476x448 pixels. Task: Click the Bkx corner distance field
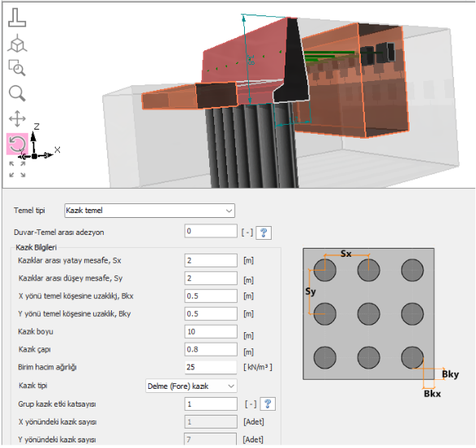coord(211,296)
